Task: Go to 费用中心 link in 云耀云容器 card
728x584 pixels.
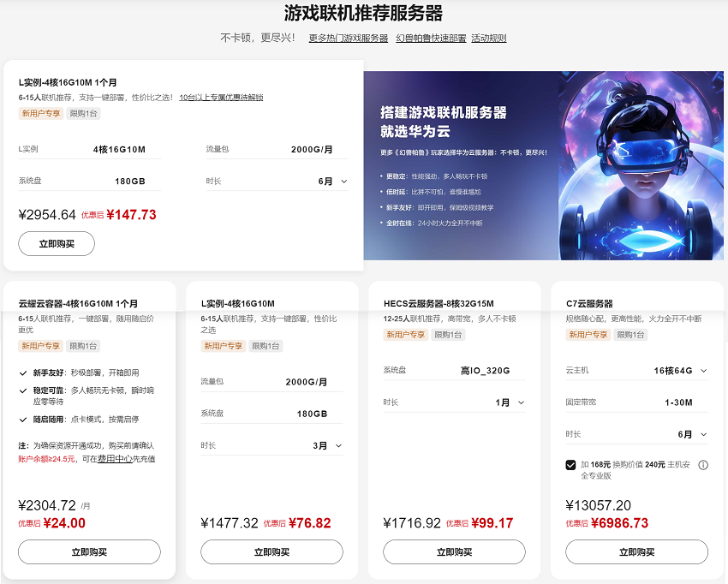Action: 115,459
